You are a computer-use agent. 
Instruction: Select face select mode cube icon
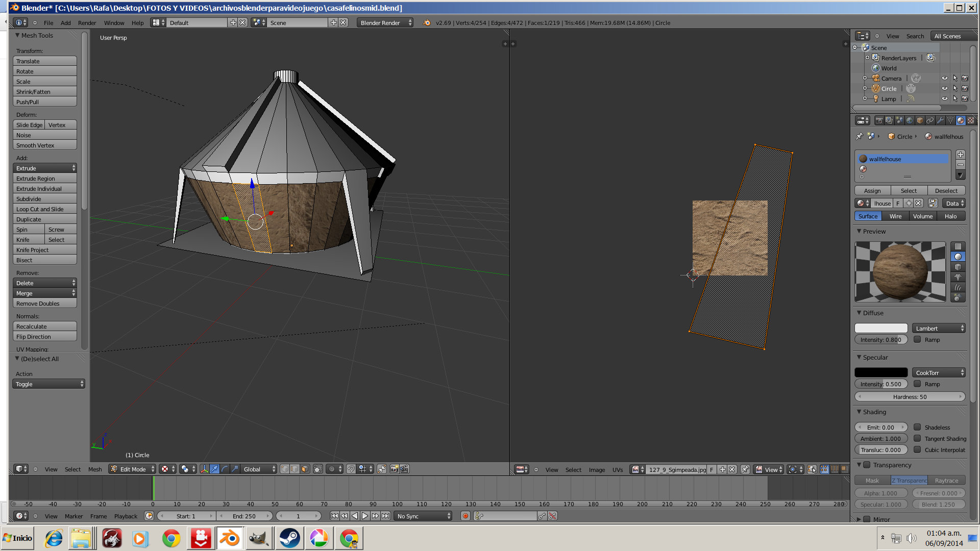tap(305, 469)
